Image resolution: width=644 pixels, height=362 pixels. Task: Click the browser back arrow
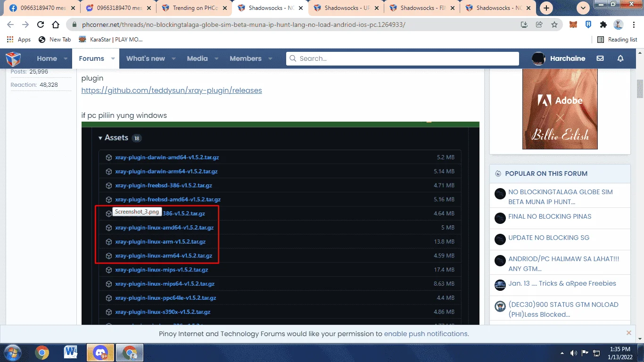click(10, 25)
